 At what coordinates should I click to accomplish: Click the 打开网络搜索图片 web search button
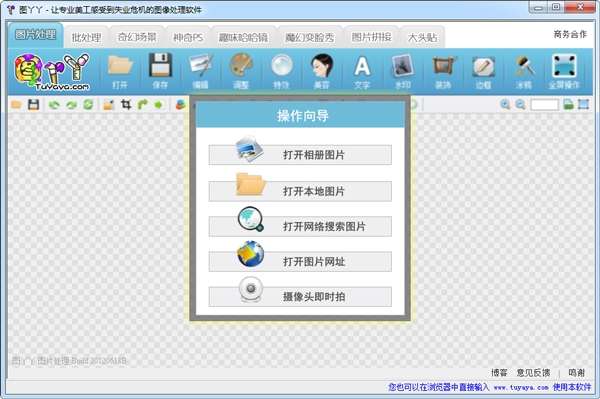300,226
